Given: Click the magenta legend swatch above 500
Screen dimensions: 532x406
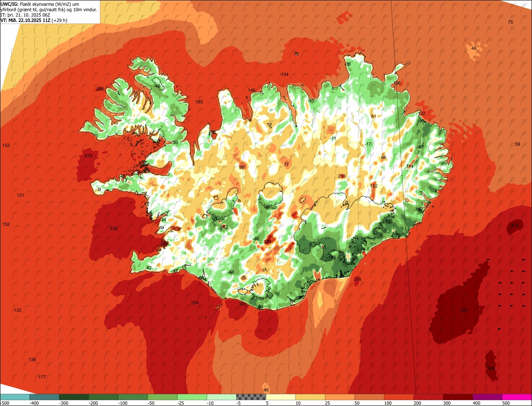Looking at the screenshot, I should (517, 397).
